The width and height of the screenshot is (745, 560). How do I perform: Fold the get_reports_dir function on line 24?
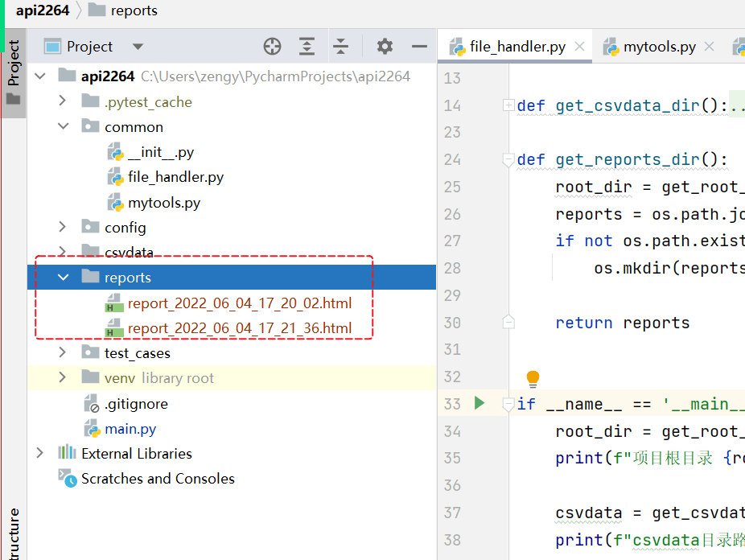click(508, 159)
